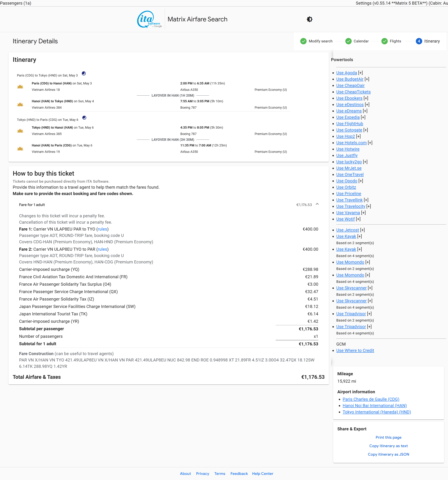Click green check beside Modify search
Screen dimensions: 448x480
coord(303,41)
